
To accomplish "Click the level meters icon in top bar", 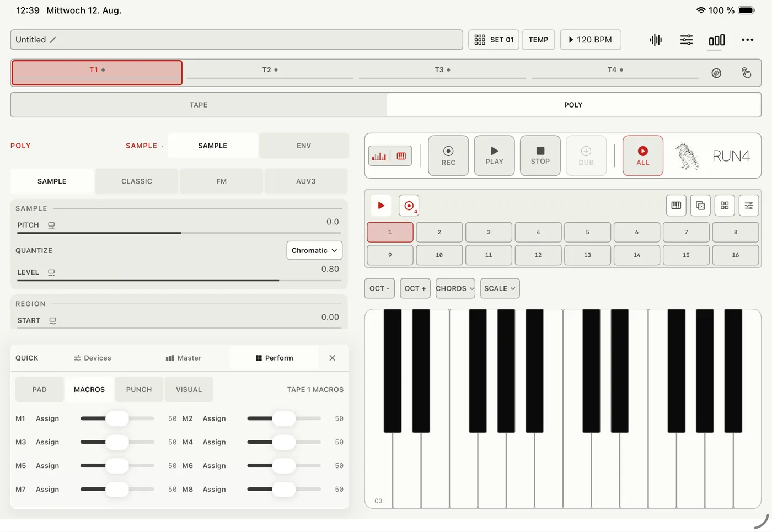I will [x=717, y=40].
